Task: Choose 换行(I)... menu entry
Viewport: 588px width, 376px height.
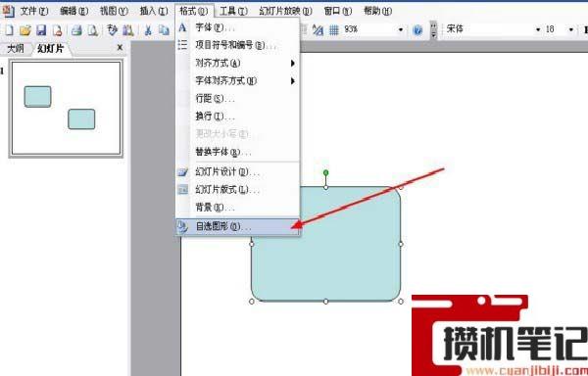Action: [238, 117]
